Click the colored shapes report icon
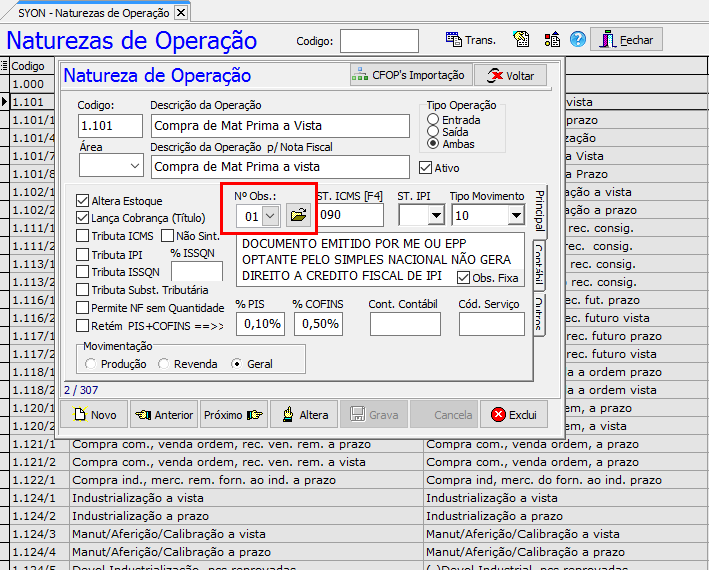The height and width of the screenshot is (570, 709). 552,39
